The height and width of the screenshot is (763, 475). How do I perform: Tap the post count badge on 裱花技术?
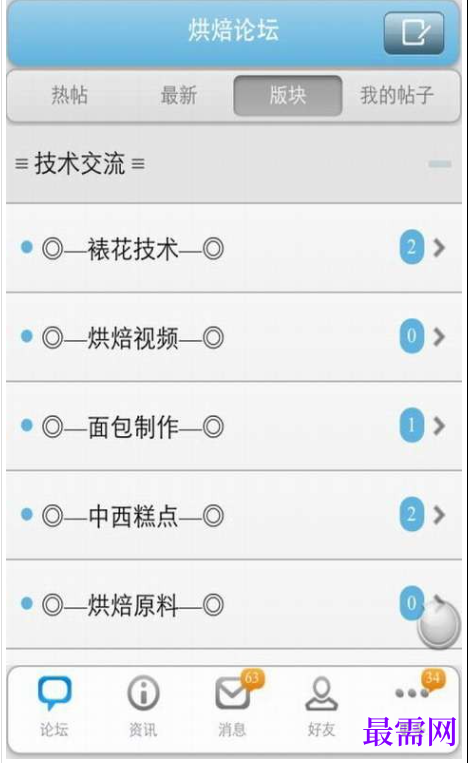(412, 248)
